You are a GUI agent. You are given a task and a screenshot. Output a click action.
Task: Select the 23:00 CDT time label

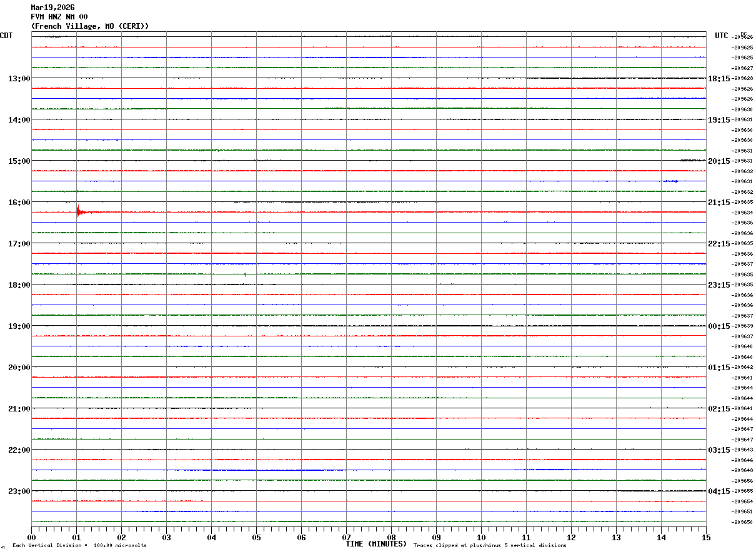point(19,491)
